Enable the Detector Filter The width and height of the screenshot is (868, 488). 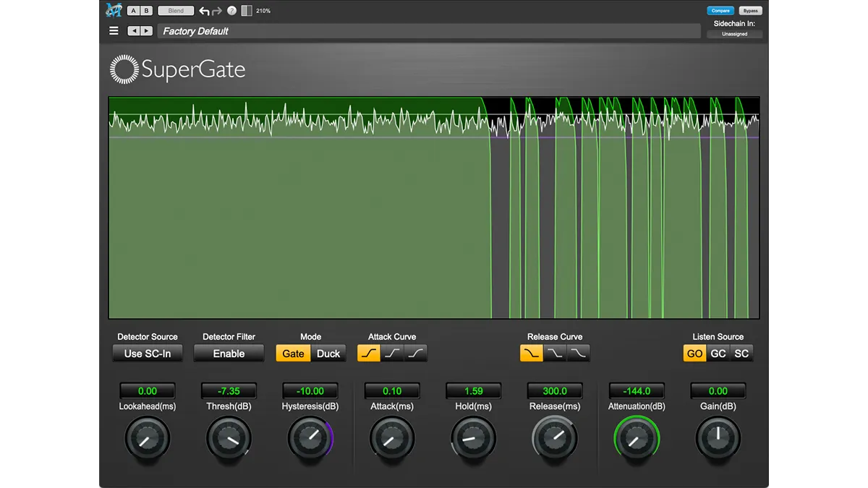click(229, 354)
